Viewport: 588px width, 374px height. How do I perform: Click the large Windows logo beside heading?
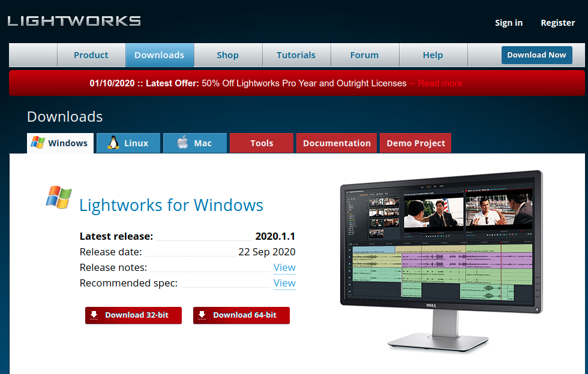pos(59,197)
